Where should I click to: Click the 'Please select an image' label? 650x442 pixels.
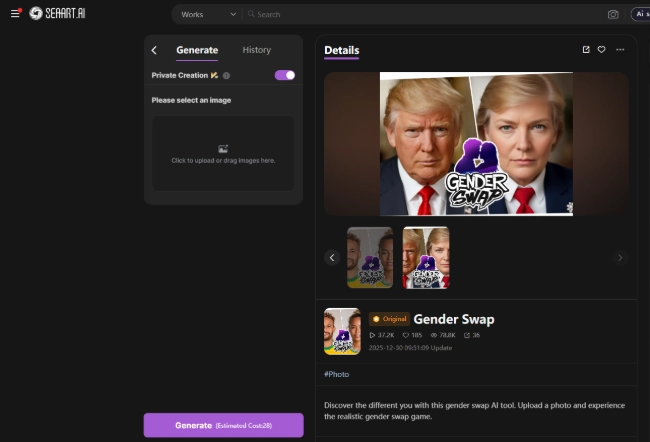[x=191, y=100]
